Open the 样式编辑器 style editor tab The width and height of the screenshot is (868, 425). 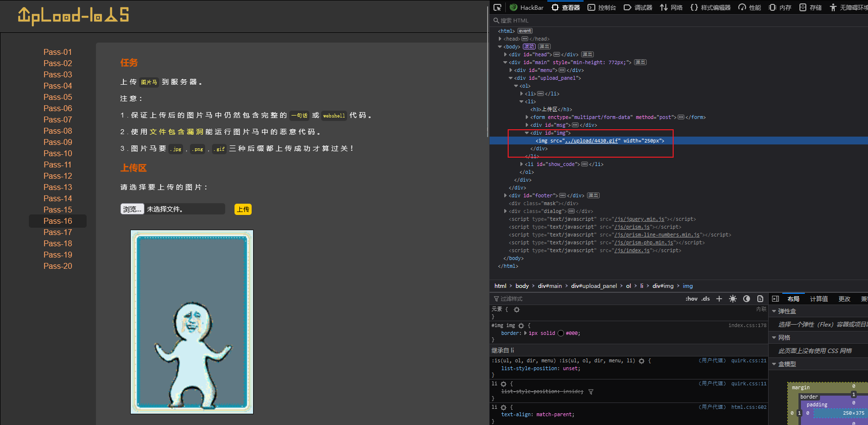point(710,7)
